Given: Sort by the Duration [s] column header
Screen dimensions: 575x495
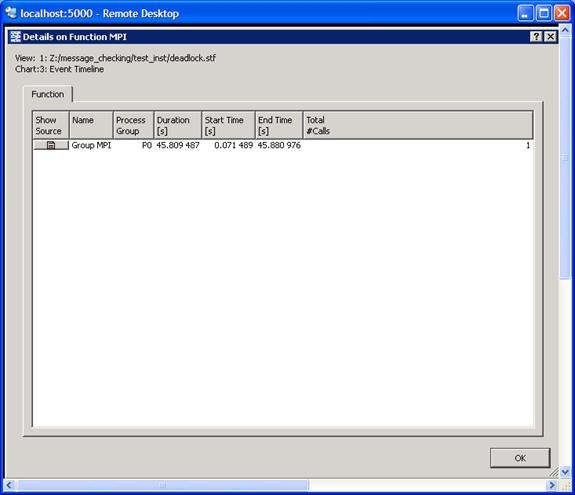Looking at the screenshot, I should [x=177, y=125].
